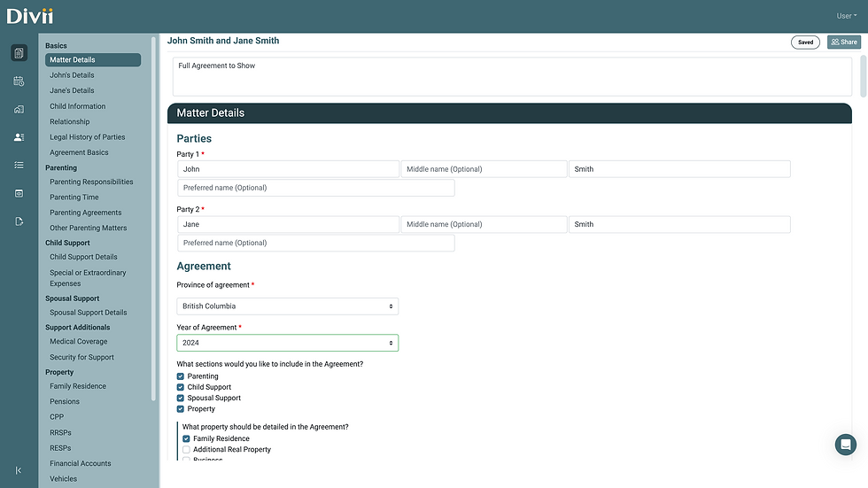Uncheck the Parenting section checkbox

[181, 376]
